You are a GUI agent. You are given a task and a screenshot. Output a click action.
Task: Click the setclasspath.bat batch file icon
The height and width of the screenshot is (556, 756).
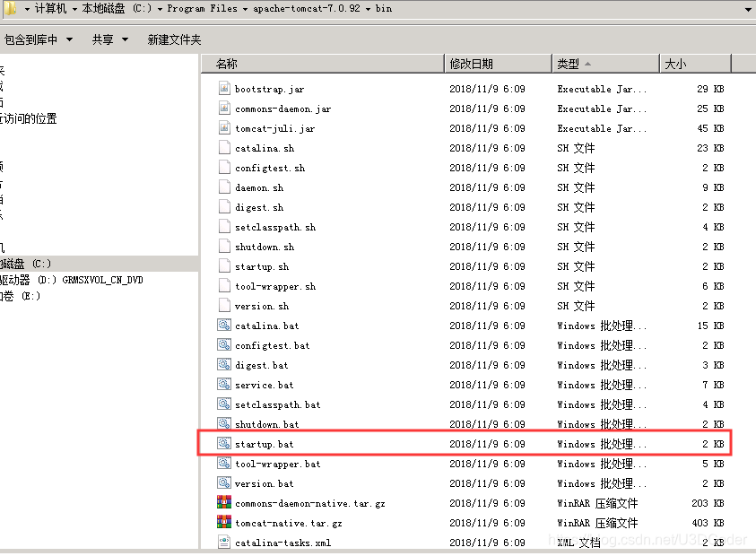tap(224, 404)
